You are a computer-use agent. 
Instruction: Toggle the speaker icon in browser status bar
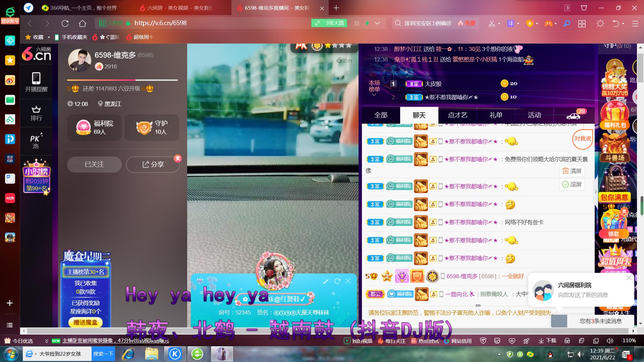click(x=610, y=341)
